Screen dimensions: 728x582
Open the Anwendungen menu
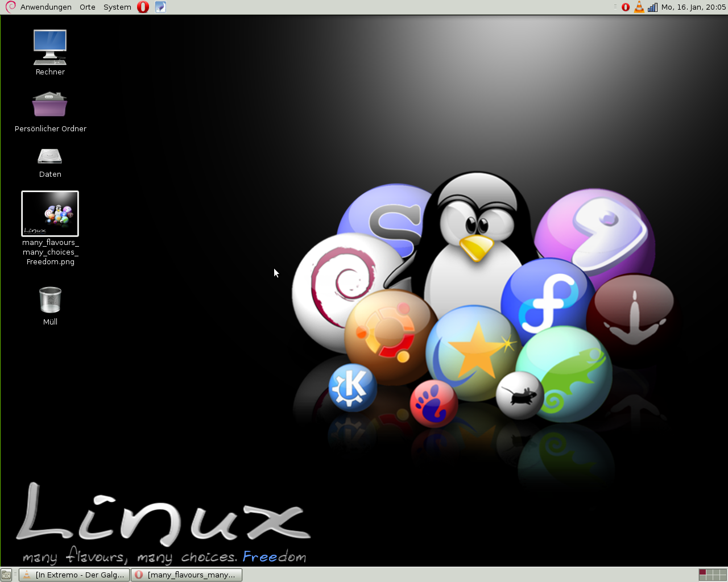45,7
